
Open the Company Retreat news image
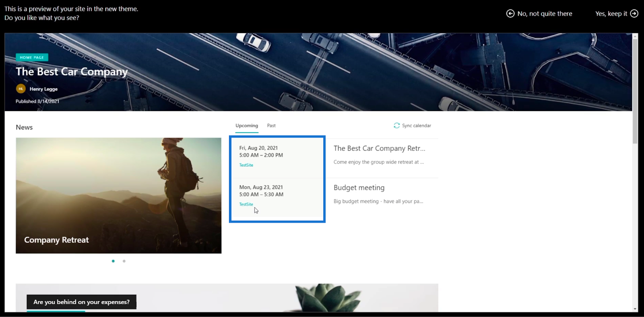pyautogui.click(x=118, y=196)
